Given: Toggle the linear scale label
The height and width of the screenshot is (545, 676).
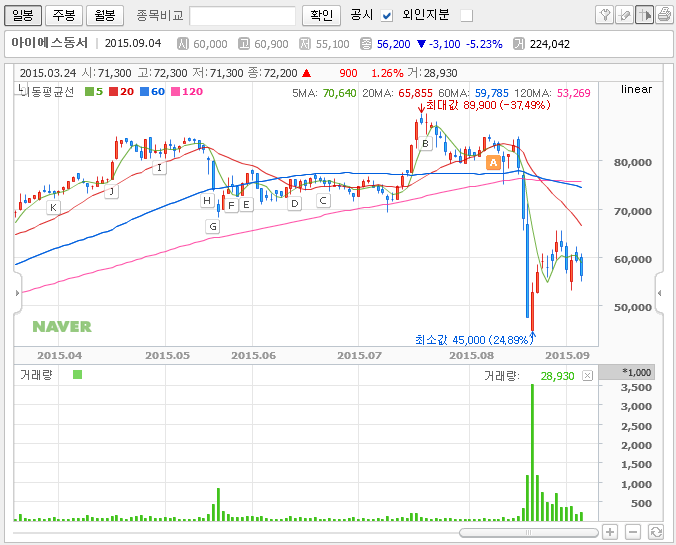Looking at the screenshot, I should click(x=636, y=89).
